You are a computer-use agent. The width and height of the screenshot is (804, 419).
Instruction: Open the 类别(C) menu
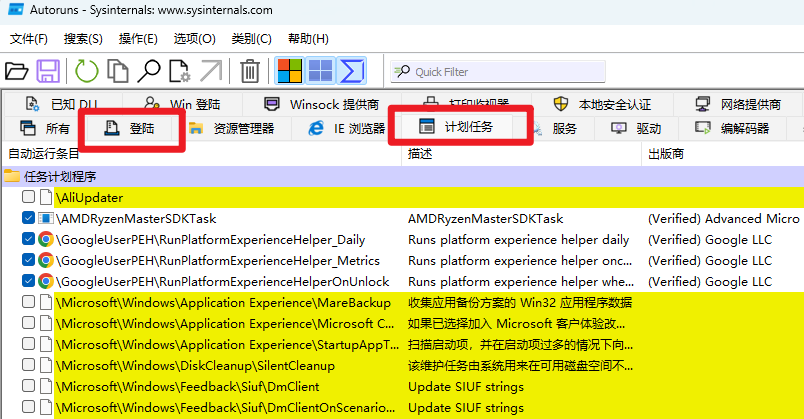pos(251,39)
